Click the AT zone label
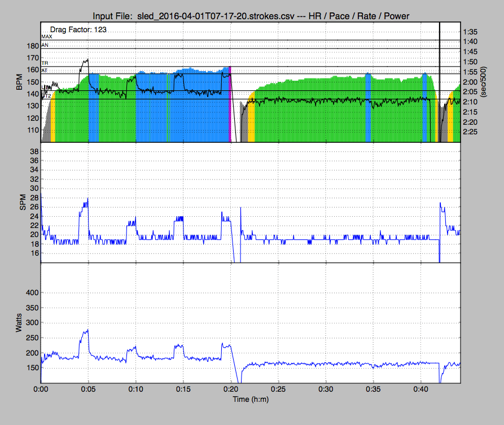Screen dimensions: 504x425 [x=45, y=71]
